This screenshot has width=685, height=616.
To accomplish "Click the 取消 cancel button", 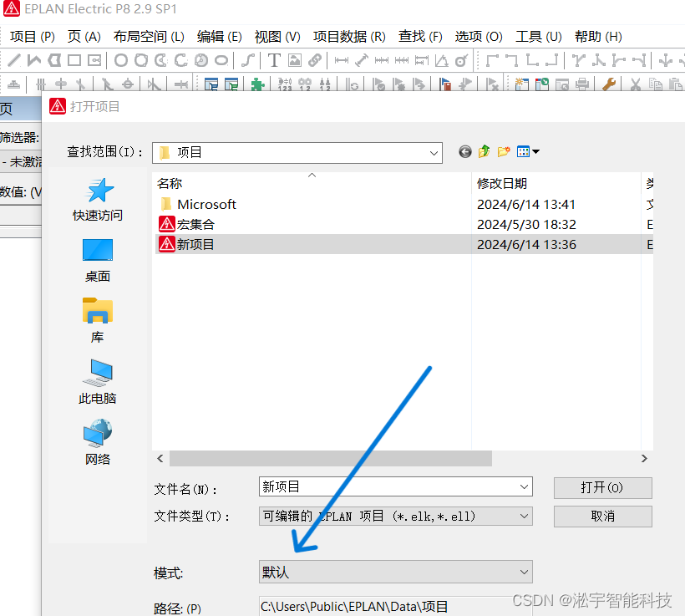I will tap(603, 517).
